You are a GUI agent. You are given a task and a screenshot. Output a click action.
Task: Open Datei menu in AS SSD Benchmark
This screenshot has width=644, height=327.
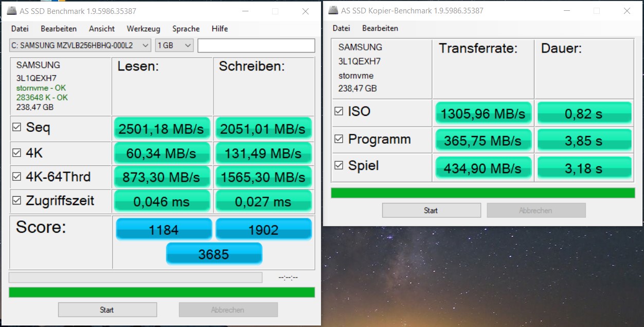(20, 29)
